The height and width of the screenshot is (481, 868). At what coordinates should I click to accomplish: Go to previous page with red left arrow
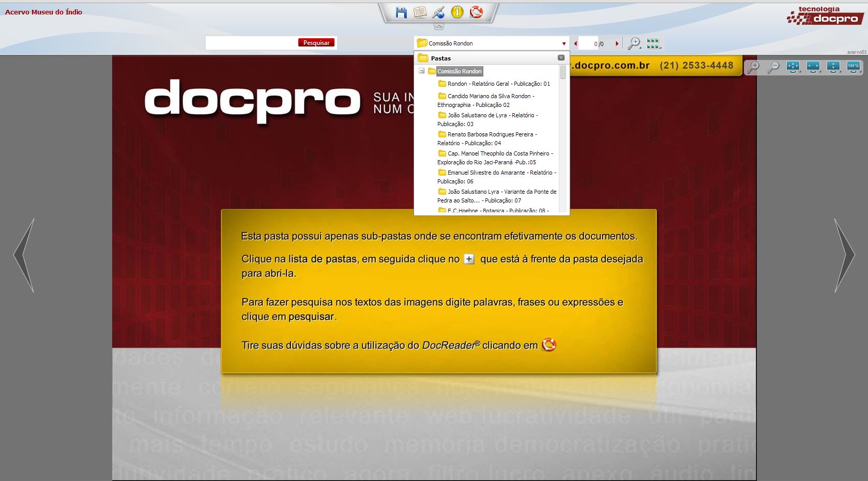[x=575, y=44]
